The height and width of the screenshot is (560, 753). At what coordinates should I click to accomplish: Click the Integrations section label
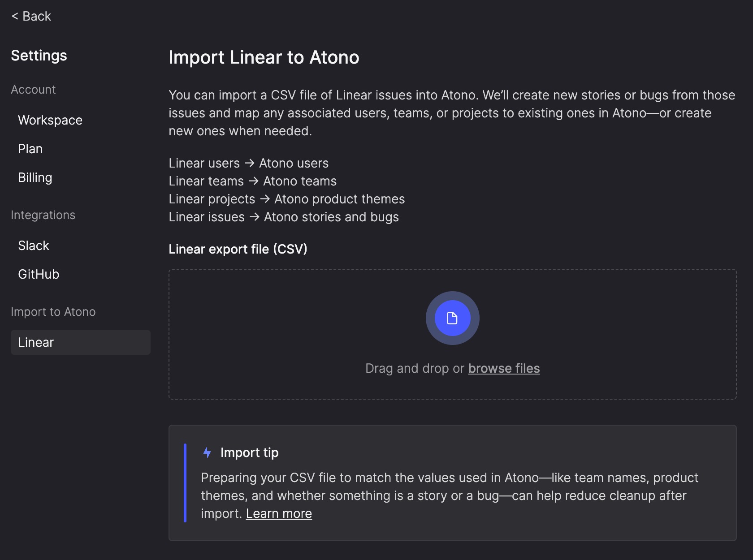point(43,215)
